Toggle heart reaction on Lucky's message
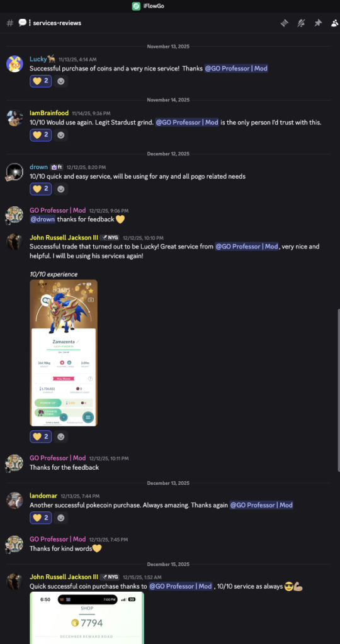 pos(41,81)
